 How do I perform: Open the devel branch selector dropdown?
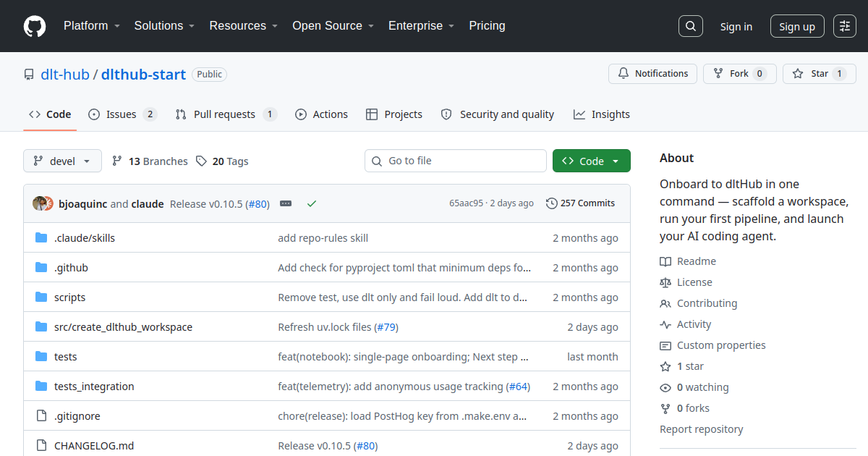[x=63, y=161]
